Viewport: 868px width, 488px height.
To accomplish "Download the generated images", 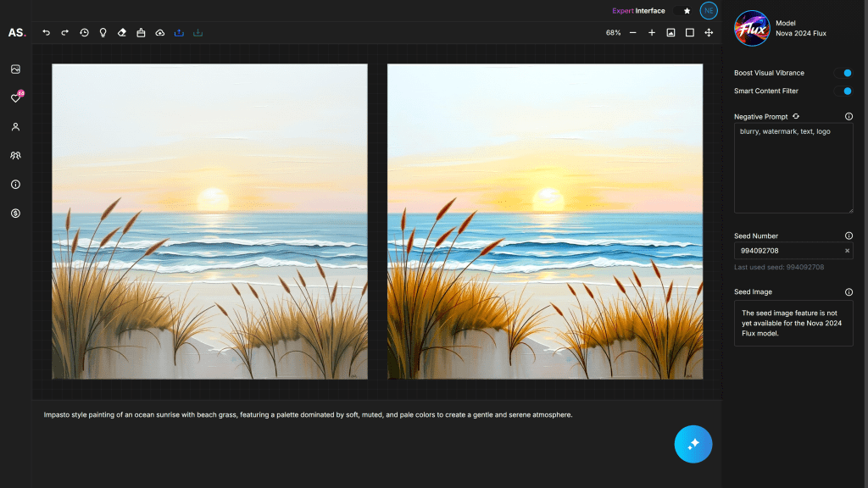I will click(197, 33).
